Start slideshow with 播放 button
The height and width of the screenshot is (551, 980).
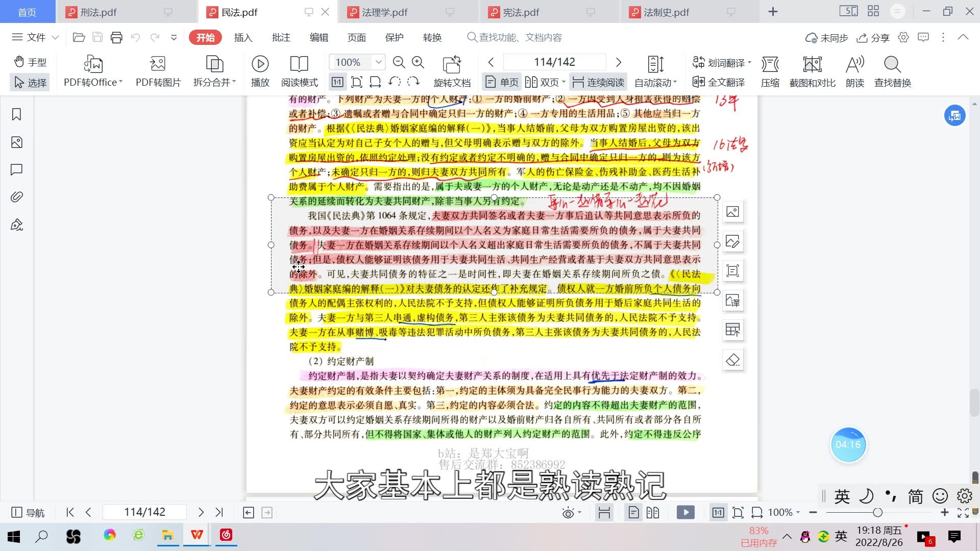click(x=260, y=71)
